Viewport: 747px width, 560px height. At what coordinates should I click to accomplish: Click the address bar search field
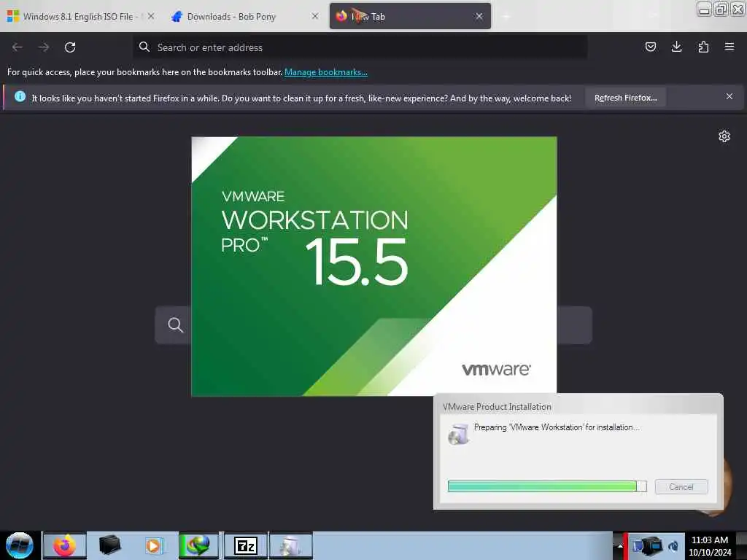pos(360,47)
